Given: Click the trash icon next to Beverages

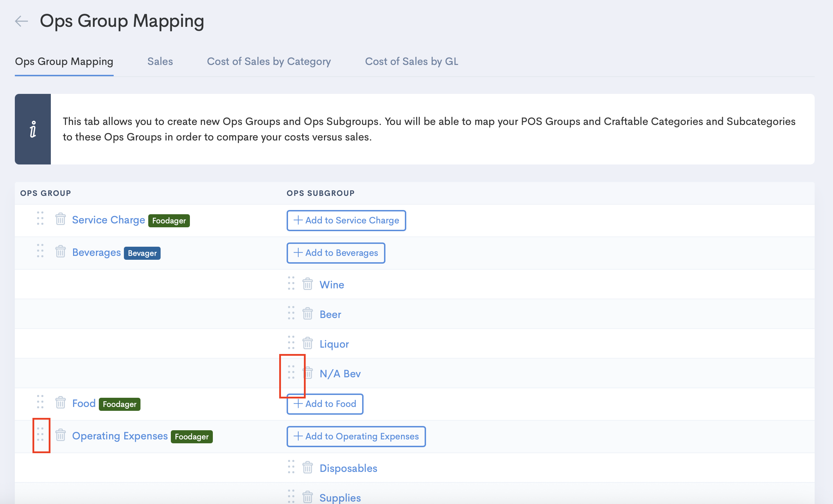Looking at the screenshot, I should click(x=60, y=252).
